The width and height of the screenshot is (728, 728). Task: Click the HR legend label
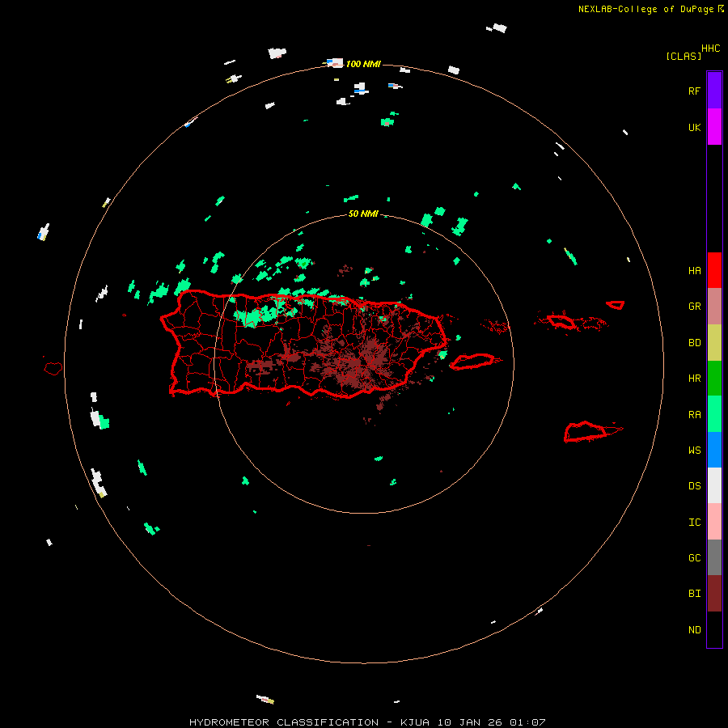tap(694, 379)
